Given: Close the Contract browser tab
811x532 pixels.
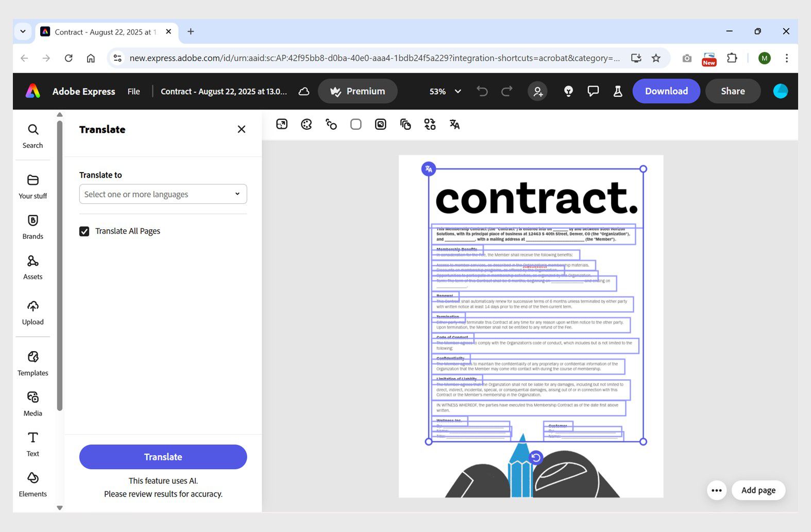Looking at the screenshot, I should pos(168,31).
